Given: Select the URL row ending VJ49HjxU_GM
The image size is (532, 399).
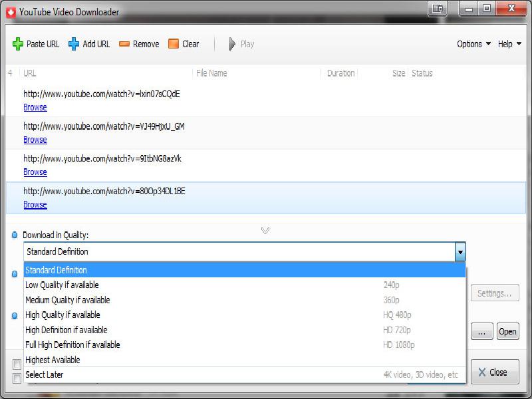Looking at the screenshot, I should point(266,133).
